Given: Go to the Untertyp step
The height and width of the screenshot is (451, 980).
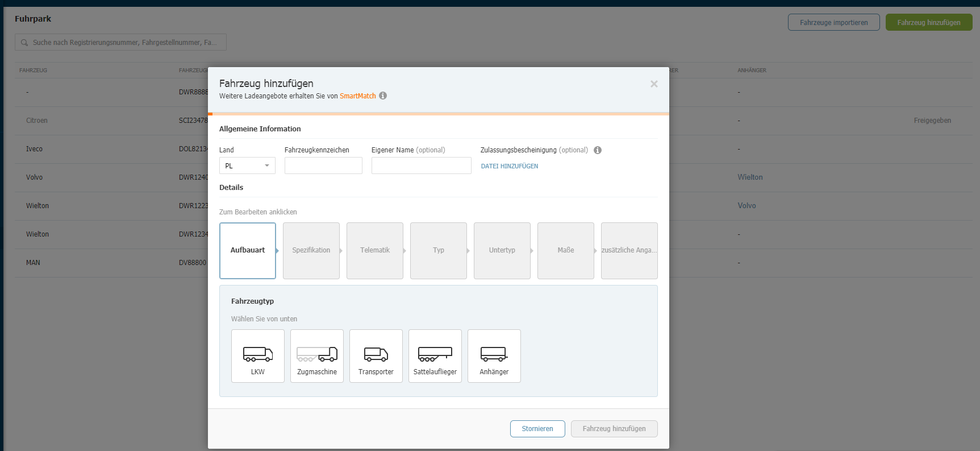Looking at the screenshot, I should click(502, 250).
